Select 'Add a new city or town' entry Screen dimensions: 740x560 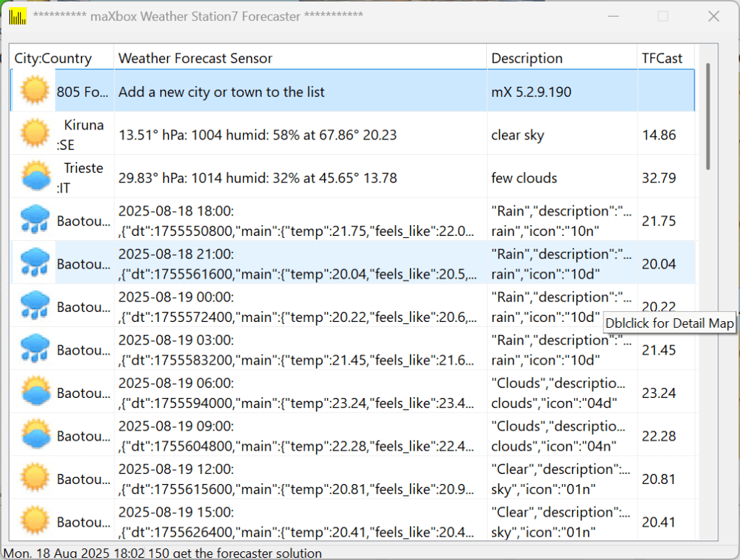coord(221,92)
